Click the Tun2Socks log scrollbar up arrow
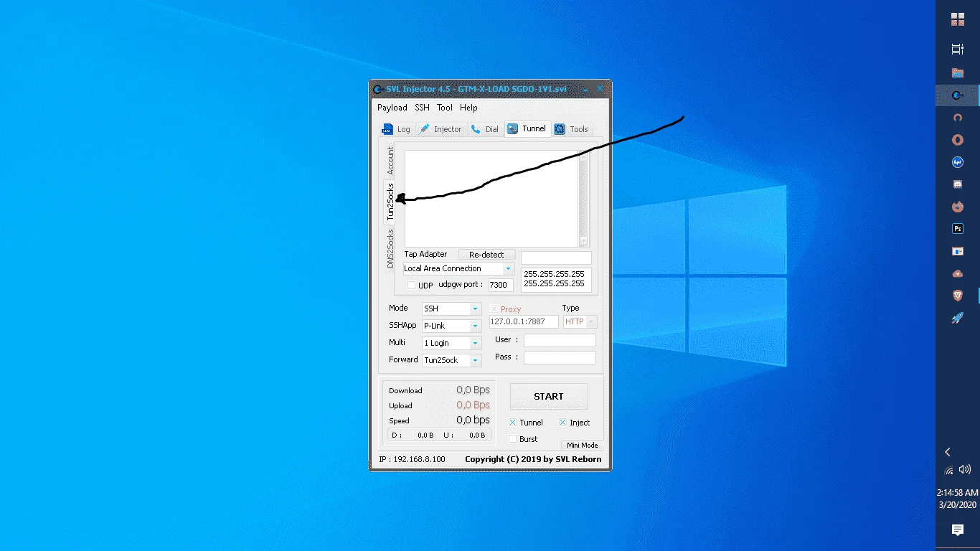 click(583, 155)
